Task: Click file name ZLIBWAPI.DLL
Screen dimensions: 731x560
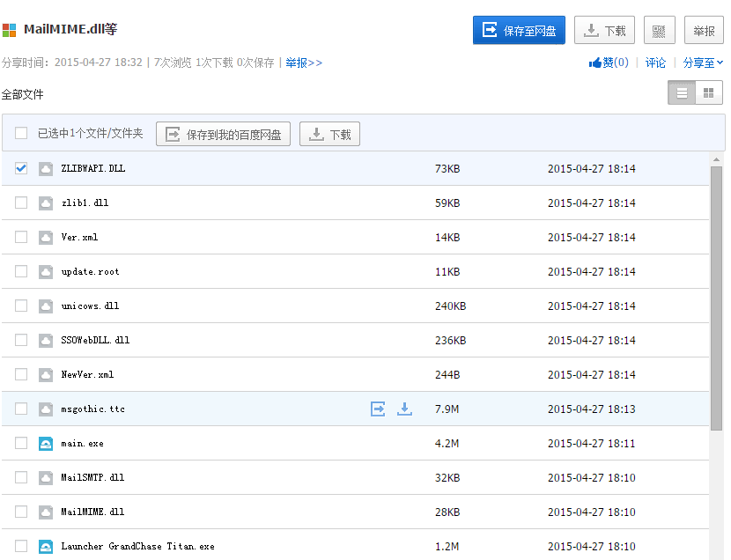Action: 93,169
